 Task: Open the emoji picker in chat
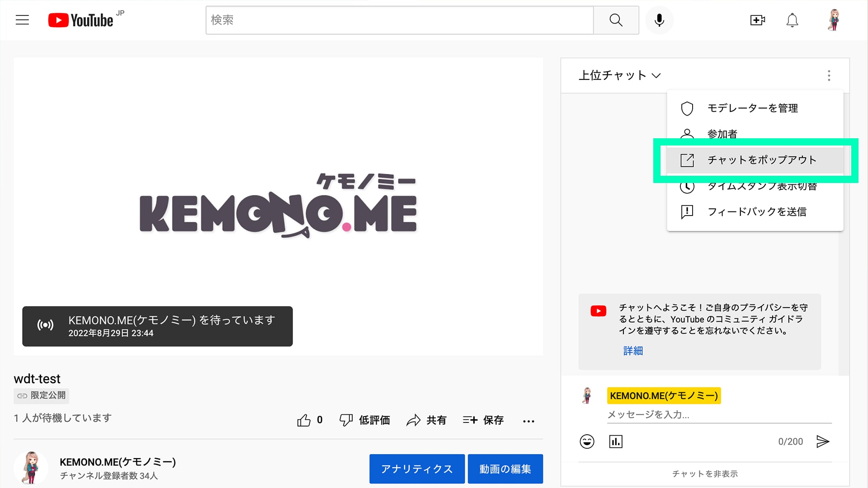tap(586, 441)
